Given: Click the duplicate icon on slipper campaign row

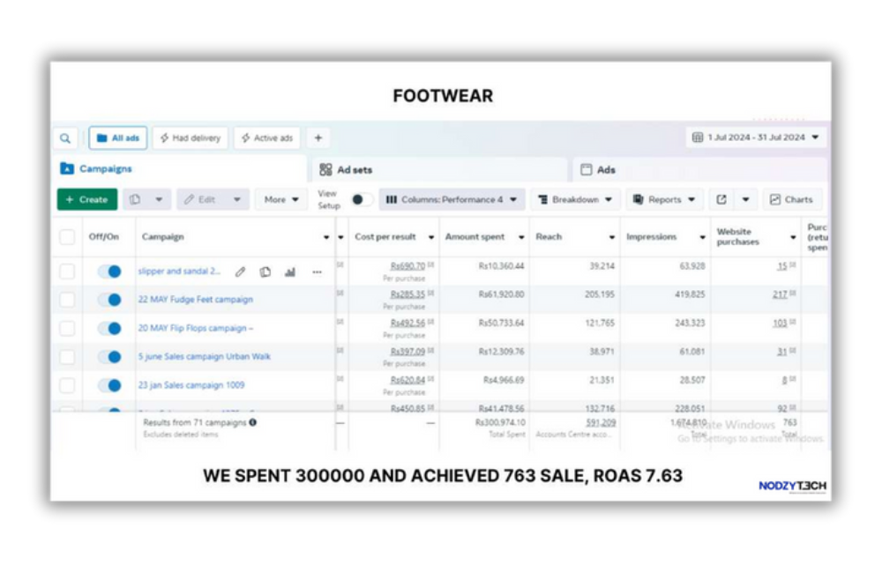Looking at the screenshot, I should coord(265,272).
